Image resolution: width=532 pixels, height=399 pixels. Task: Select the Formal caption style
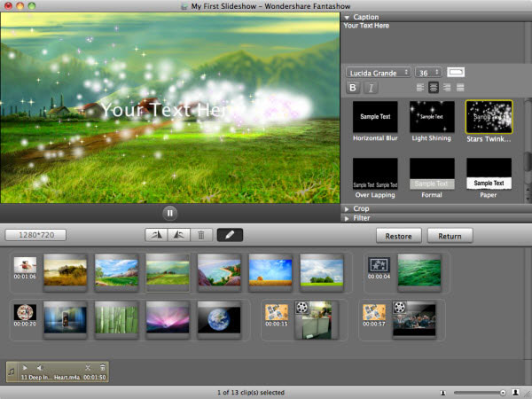[x=432, y=174]
